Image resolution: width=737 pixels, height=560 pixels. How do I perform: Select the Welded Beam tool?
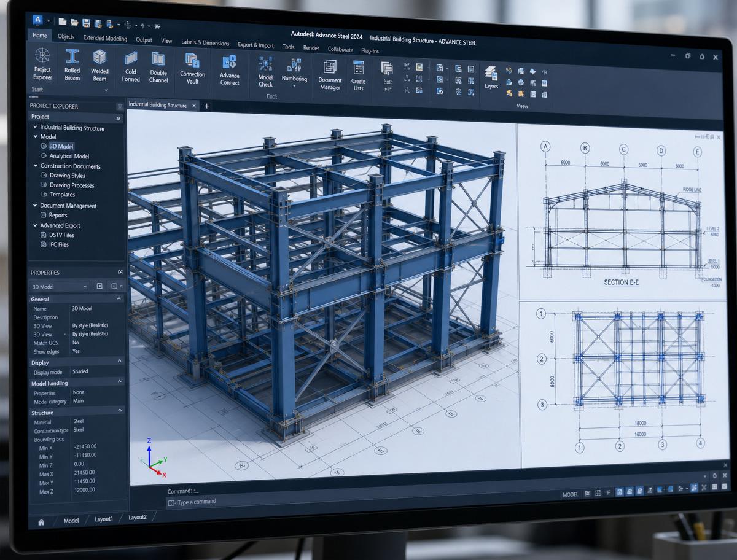click(99, 66)
